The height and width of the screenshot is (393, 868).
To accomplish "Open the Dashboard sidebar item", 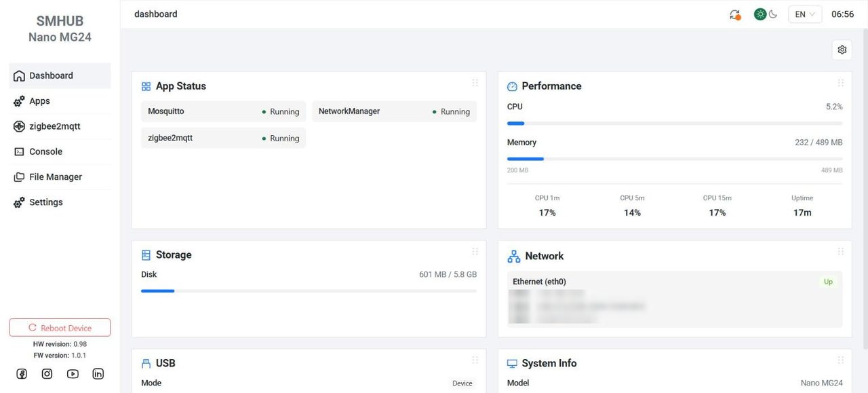I will [x=60, y=76].
